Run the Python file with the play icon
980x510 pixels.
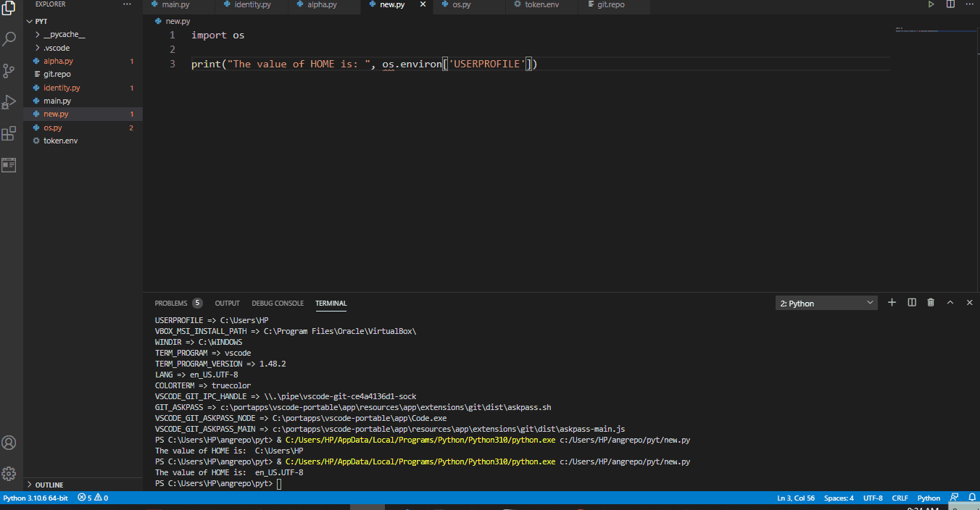(931, 5)
